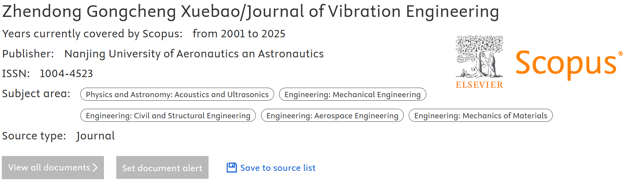Open the Civil and Structural Engineering tag
644x182 pixels.
[x=168, y=115]
